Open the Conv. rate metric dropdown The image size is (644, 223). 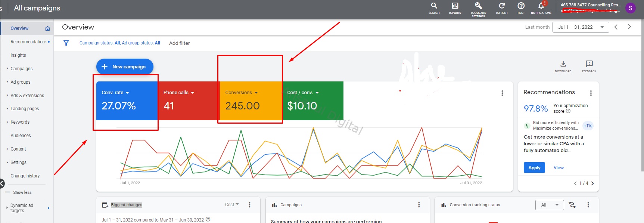tap(115, 93)
